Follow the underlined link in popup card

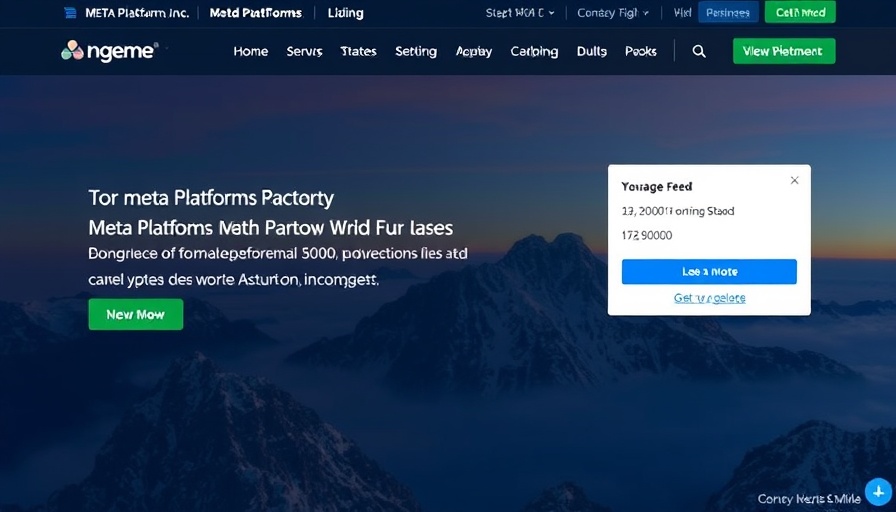coord(709,298)
